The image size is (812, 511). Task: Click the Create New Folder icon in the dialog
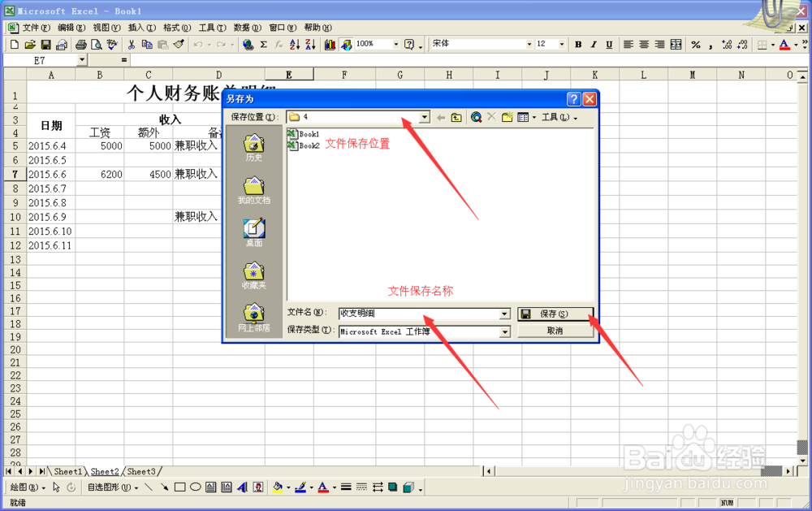[505, 117]
